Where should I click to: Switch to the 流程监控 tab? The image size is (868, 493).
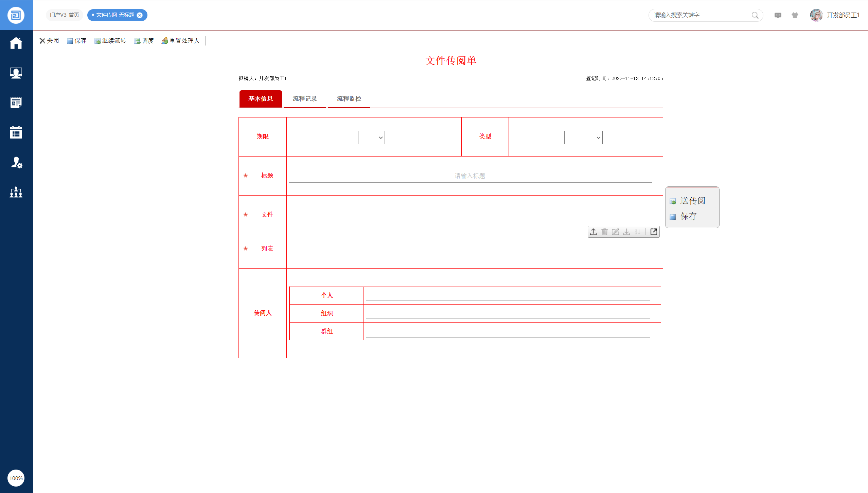pos(349,99)
